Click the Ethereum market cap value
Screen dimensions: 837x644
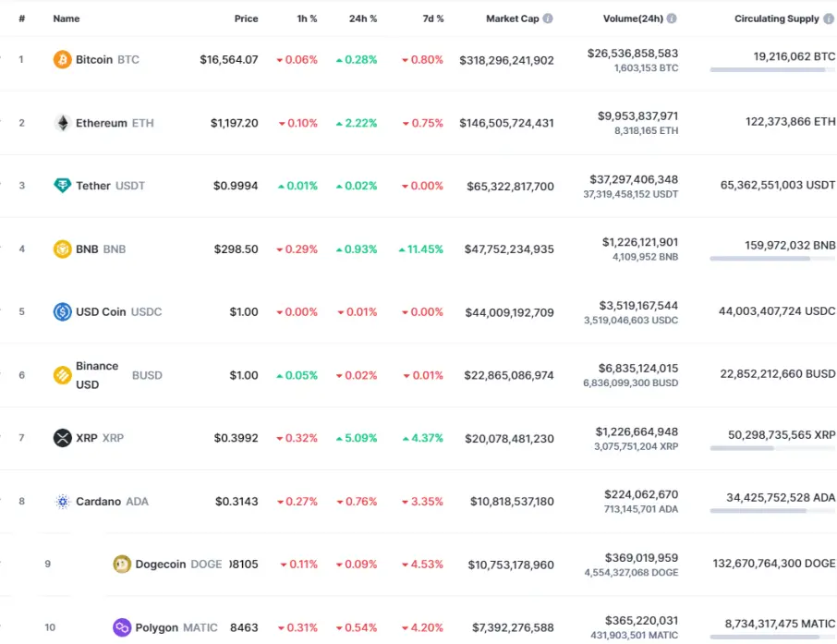(506, 124)
